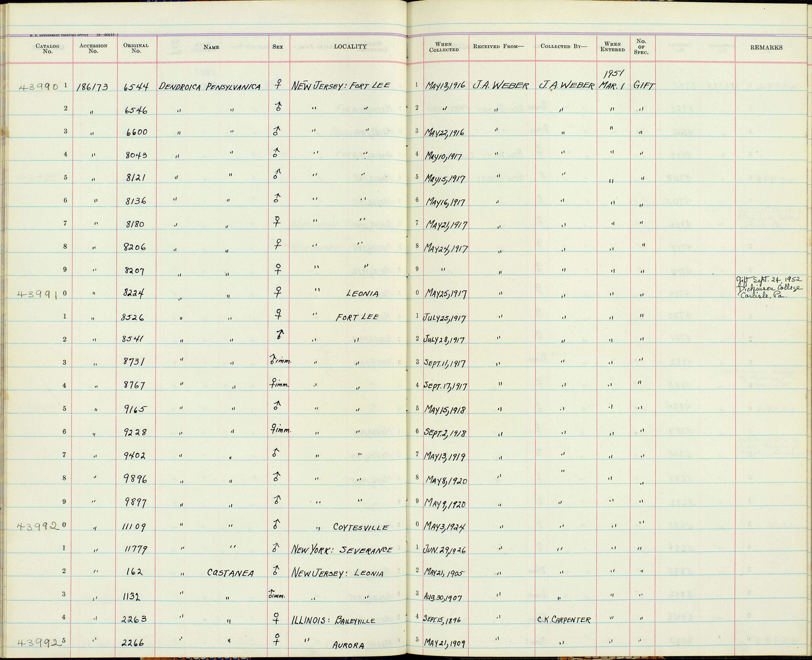The height and width of the screenshot is (660, 812).
Task: Click original number 8121
Action: (x=135, y=178)
